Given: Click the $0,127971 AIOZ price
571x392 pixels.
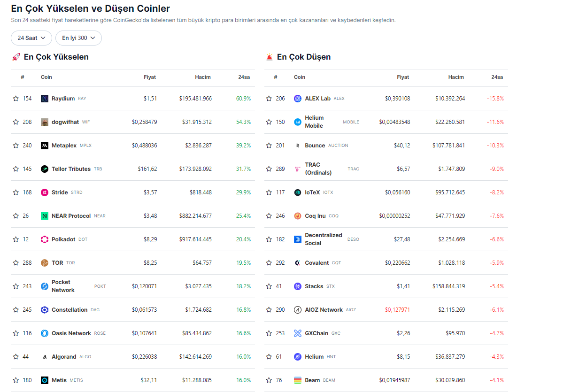Looking at the screenshot, I should click(397, 310).
